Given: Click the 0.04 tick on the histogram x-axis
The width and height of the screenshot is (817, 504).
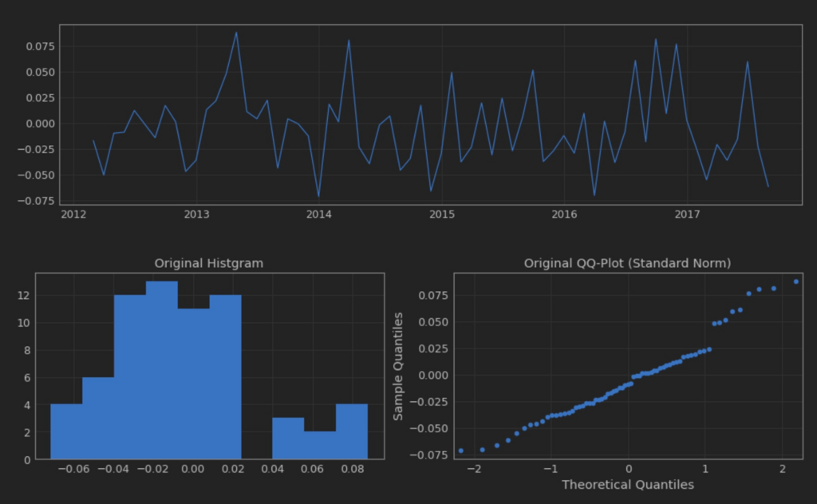Looking at the screenshot, I should point(273,469).
